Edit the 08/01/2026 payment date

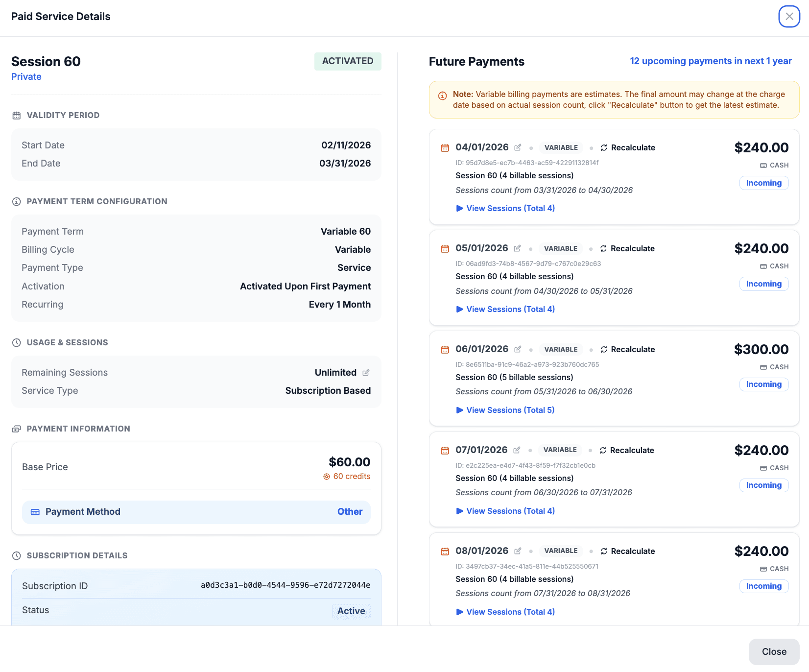click(518, 551)
